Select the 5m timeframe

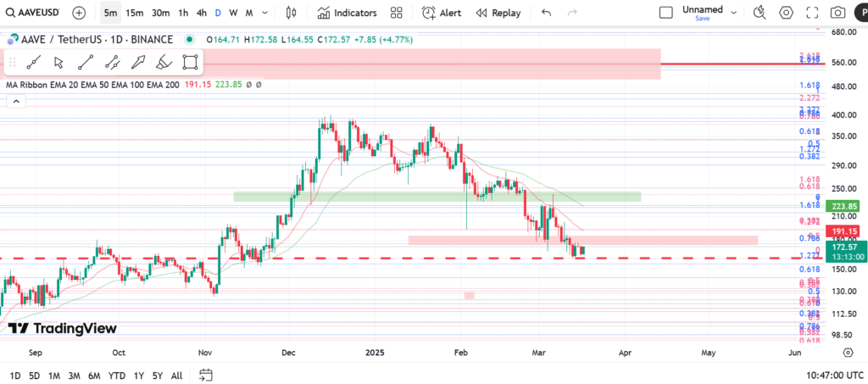pos(110,13)
